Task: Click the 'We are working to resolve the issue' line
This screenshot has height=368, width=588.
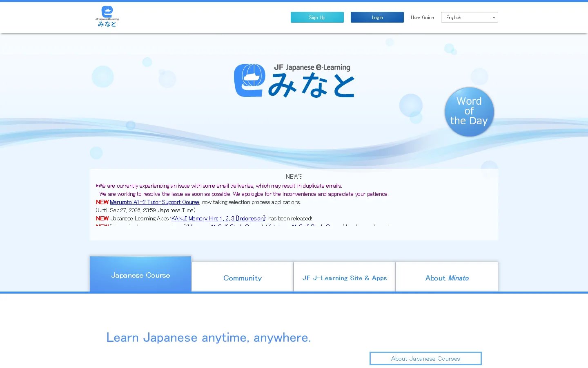Action: (244, 194)
